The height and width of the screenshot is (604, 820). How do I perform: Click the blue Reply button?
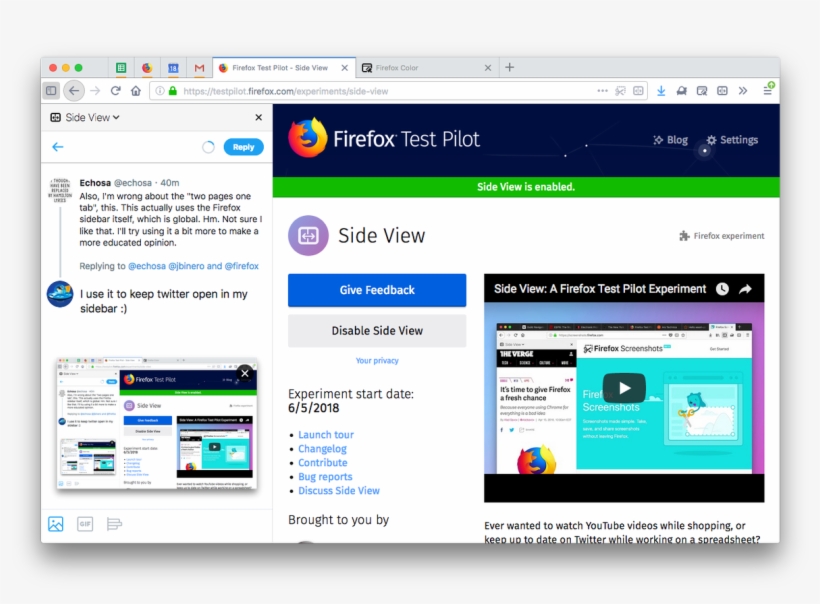coord(243,147)
